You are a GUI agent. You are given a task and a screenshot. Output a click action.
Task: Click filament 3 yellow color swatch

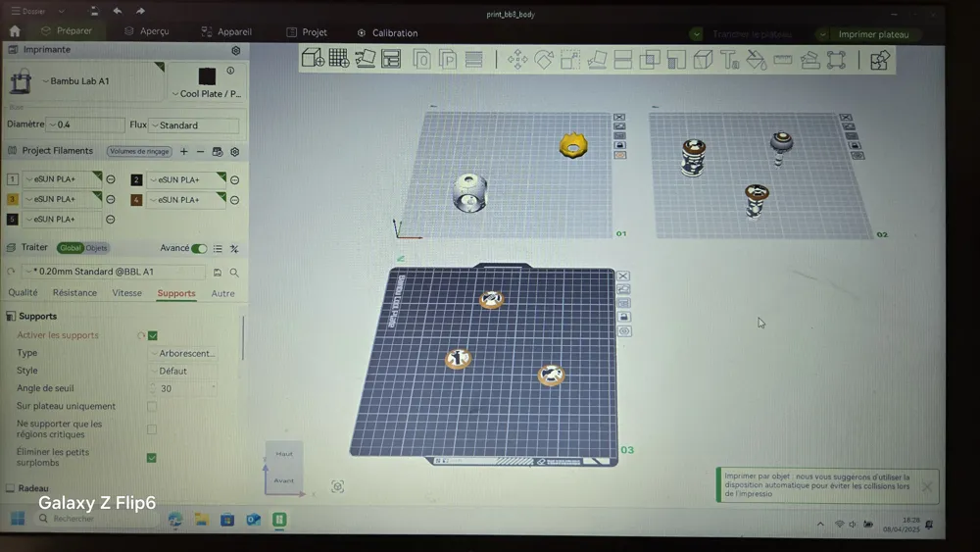[12, 199]
